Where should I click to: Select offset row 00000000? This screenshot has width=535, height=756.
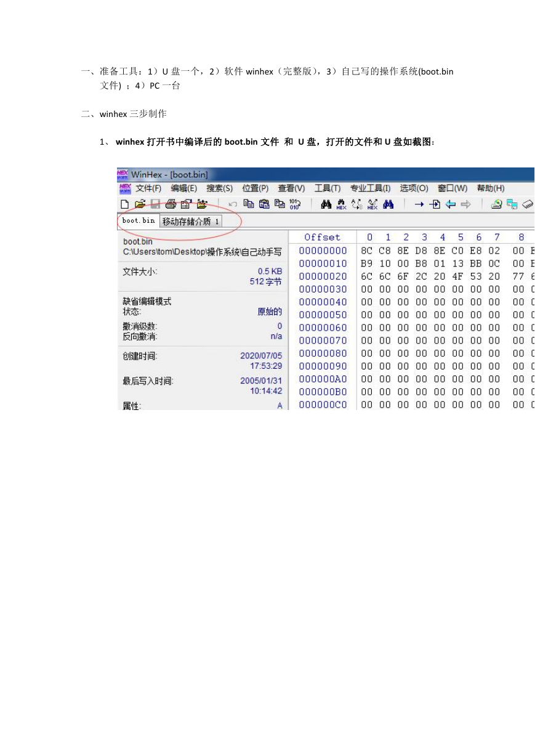coord(323,251)
